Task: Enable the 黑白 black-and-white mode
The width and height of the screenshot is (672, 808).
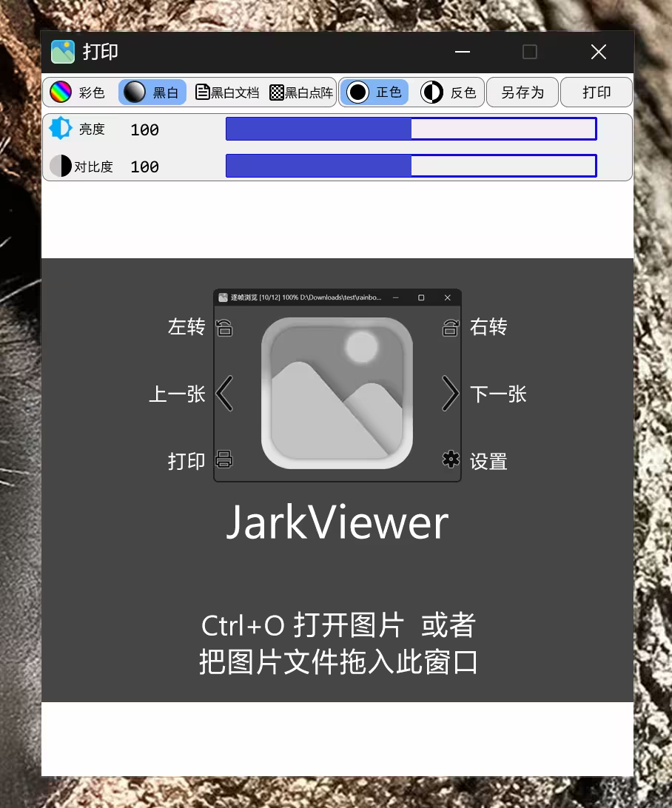Action: point(152,92)
